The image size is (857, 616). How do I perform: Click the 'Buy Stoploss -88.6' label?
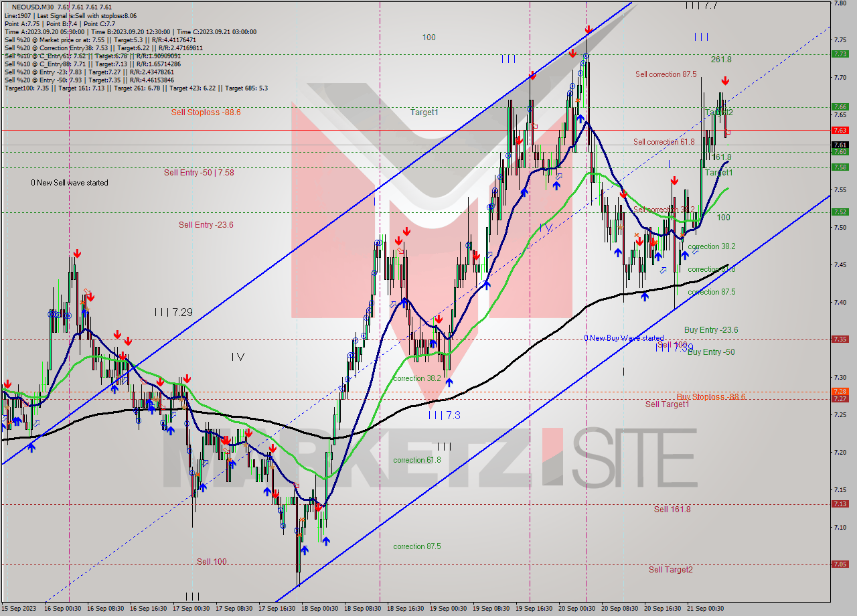(711, 397)
